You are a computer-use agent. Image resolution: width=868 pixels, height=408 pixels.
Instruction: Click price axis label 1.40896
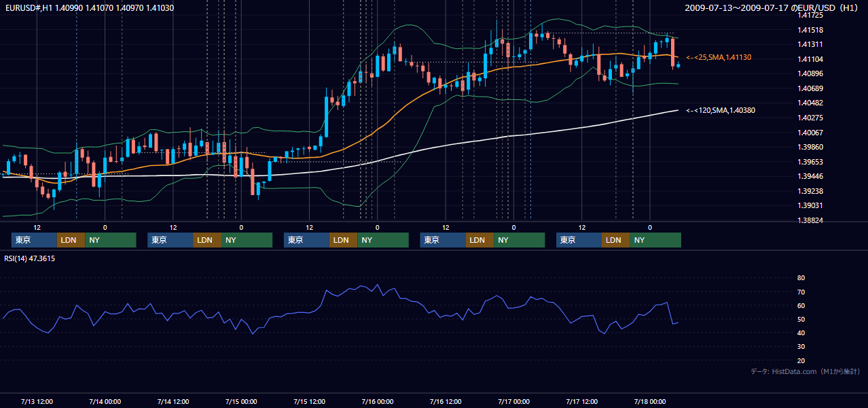click(x=811, y=73)
